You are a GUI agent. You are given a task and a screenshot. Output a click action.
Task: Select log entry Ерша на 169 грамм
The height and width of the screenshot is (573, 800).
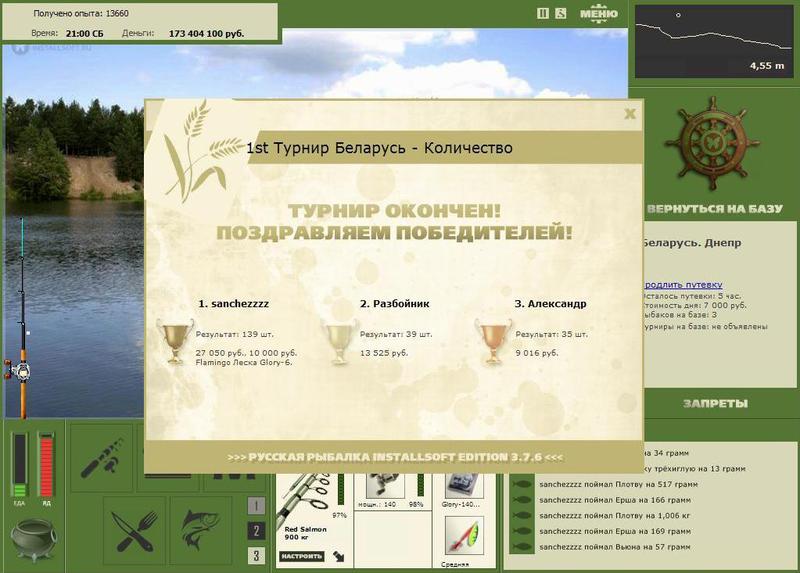(x=615, y=531)
